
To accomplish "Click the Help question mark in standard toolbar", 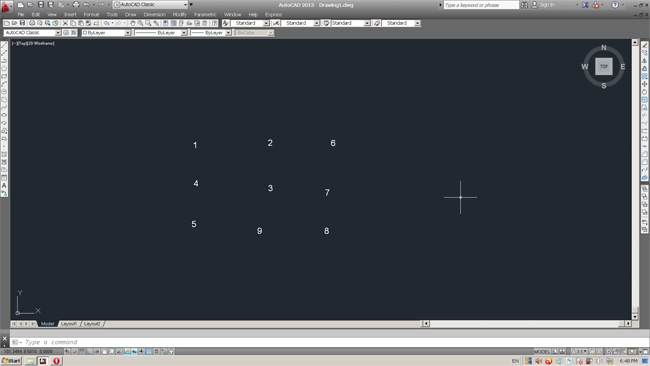I will point(214,23).
